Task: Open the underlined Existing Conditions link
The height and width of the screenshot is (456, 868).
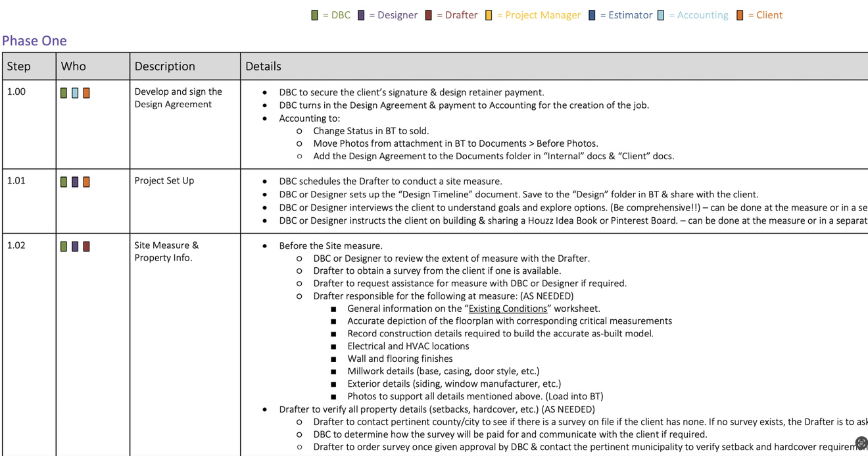Action: pyautogui.click(x=508, y=309)
